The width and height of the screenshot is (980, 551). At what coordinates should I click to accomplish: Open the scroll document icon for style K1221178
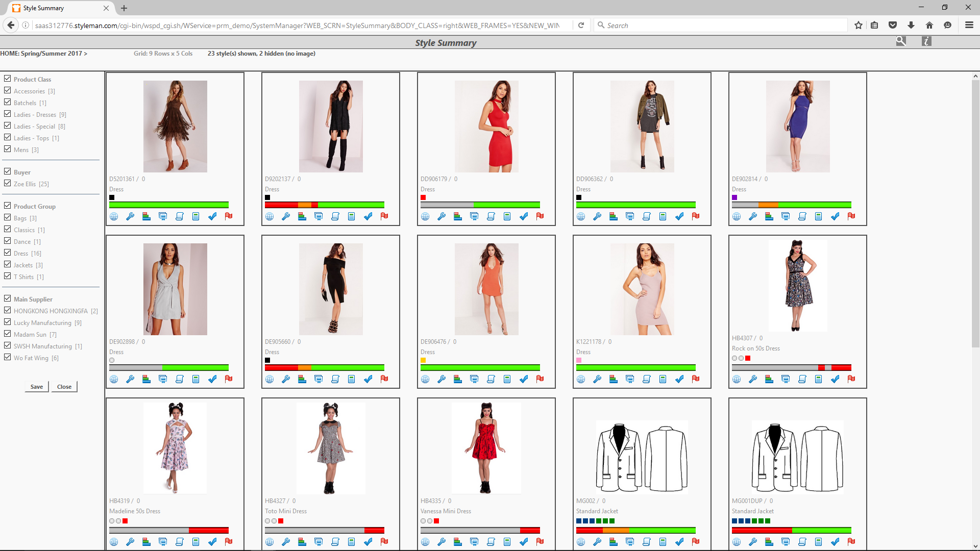(x=647, y=379)
